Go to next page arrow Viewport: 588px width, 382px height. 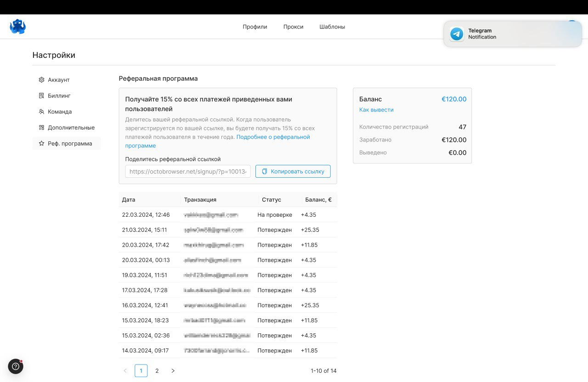pyautogui.click(x=173, y=371)
